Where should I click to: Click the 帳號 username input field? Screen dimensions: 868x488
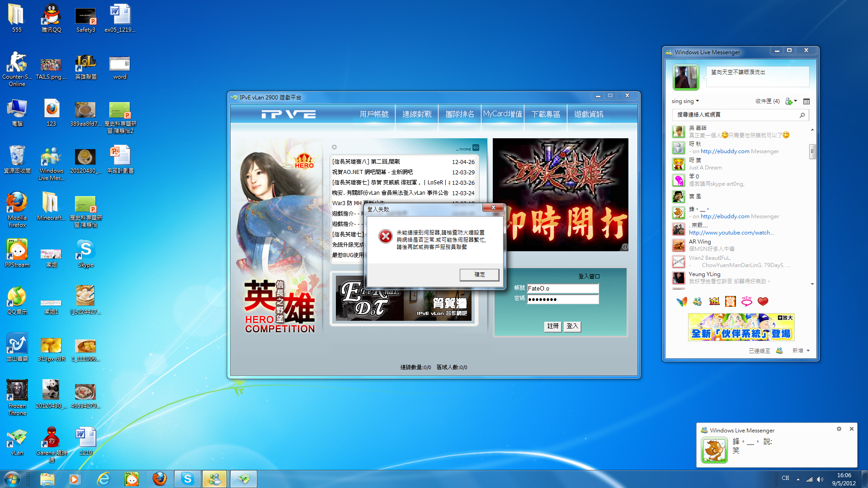click(562, 288)
